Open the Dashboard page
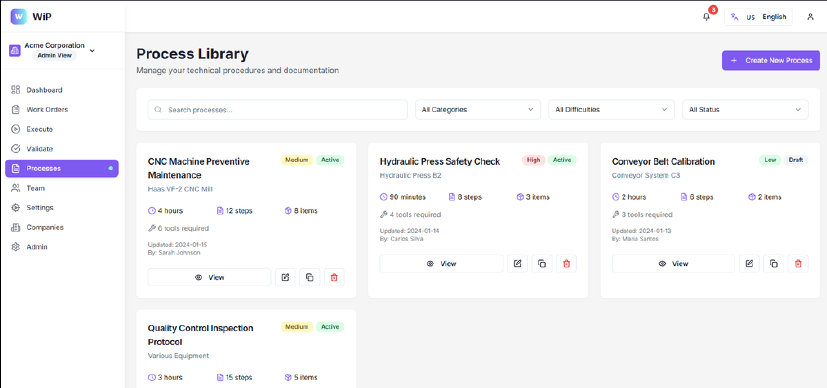 pos(62,90)
